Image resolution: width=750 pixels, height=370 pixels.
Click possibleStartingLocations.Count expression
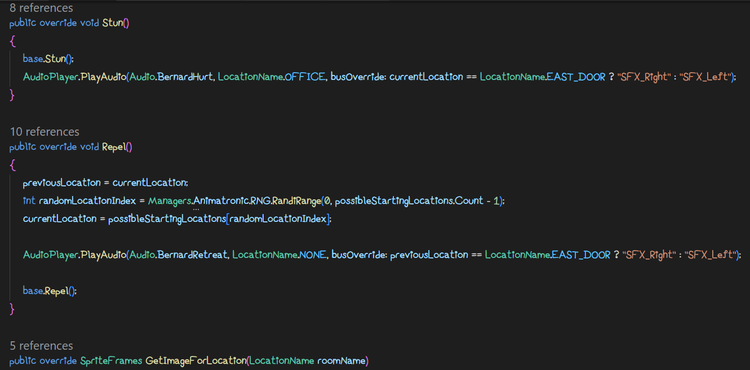click(x=409, y=201)
